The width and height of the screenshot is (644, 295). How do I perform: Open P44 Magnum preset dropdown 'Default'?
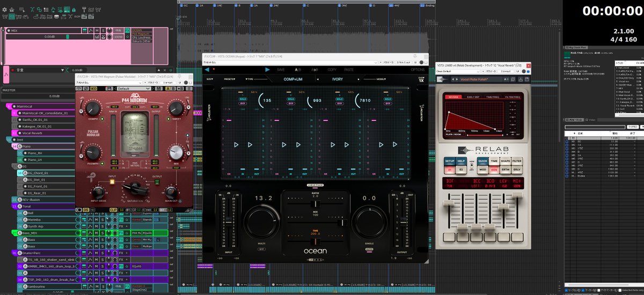(x=134, y=88)
